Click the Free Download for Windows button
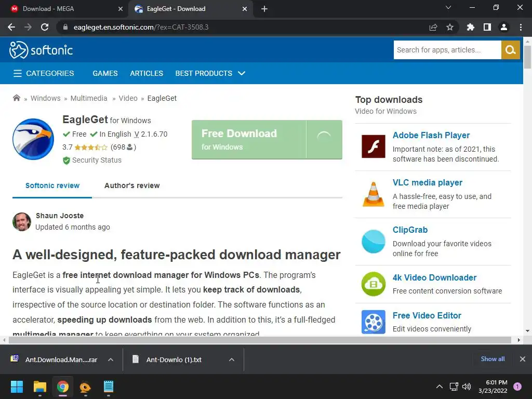 pyautogui.click(x=249, y=139)
